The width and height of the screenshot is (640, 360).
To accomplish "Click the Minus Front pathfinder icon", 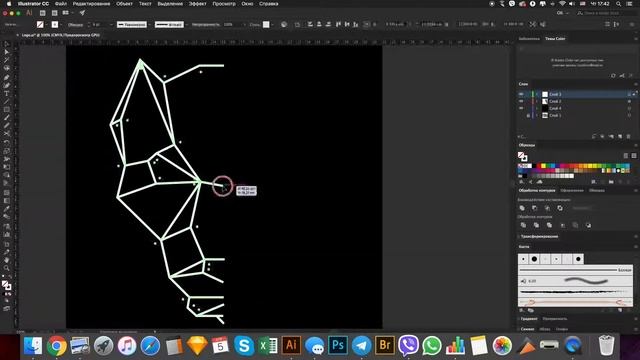I will click(x=535, y=208).
